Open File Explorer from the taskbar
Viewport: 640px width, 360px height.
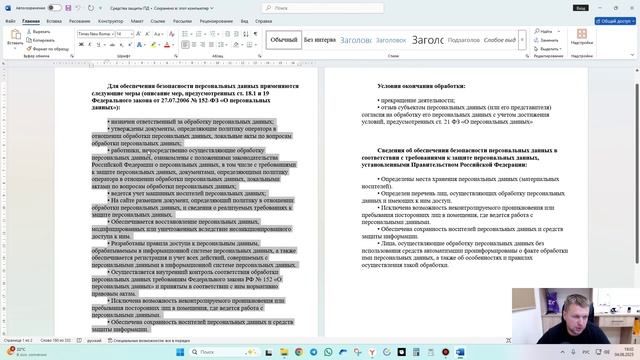[284, 352]
